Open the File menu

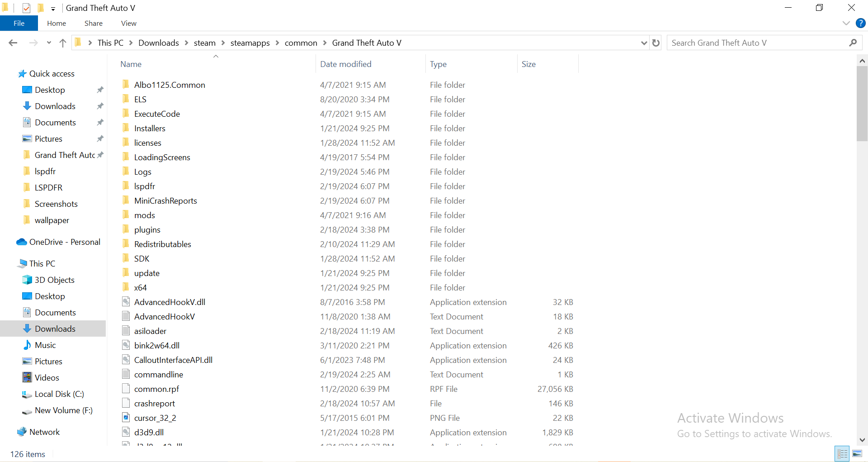pyautogui.click(x=19, y=23)
